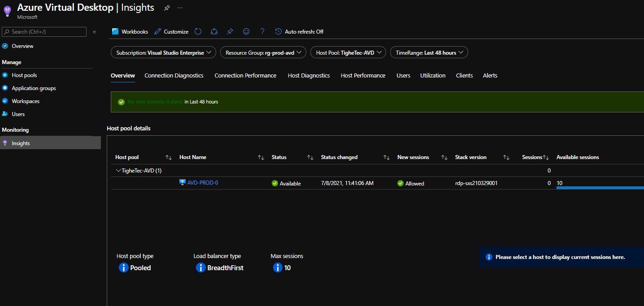The width and height of the screenshot is (644, 306).
Task: Click the info icon beside Pooled
Action: click(124, 267)
